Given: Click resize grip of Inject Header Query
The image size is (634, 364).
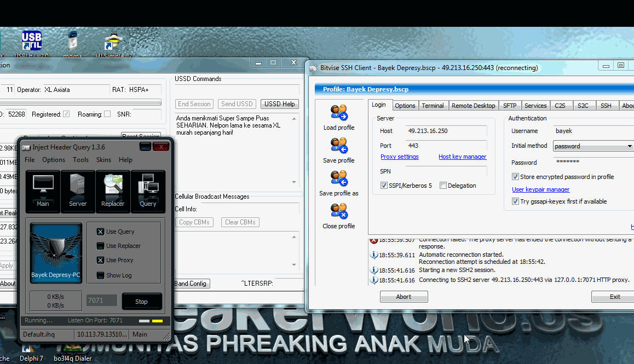Looking at the screenshot, I should point(167,336).
